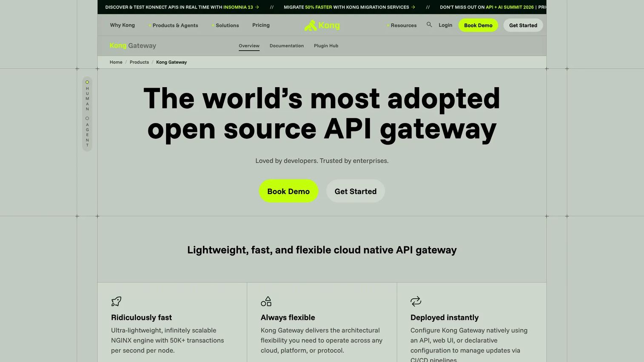Screen dimensions: 644x362
Task: Click the hero headline about API gateway
Action: click(322, 114)
